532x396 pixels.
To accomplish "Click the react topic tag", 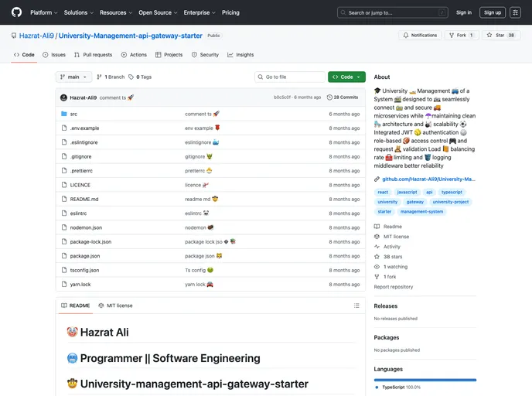I will tap(383, 192).
